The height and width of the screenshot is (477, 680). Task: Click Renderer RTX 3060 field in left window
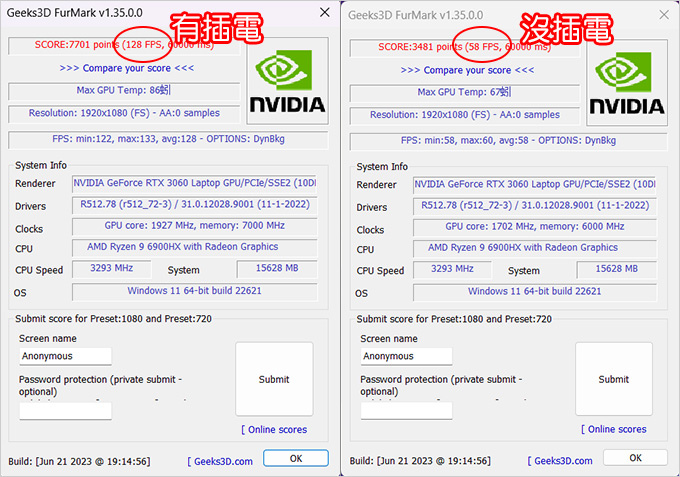(x=195, y=183)
